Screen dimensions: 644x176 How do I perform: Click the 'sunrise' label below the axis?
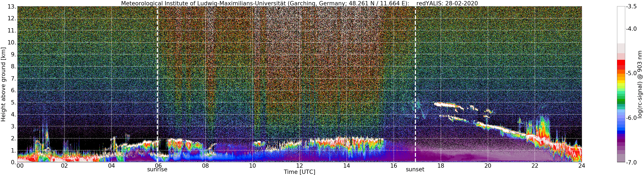[x=157, y=170]
